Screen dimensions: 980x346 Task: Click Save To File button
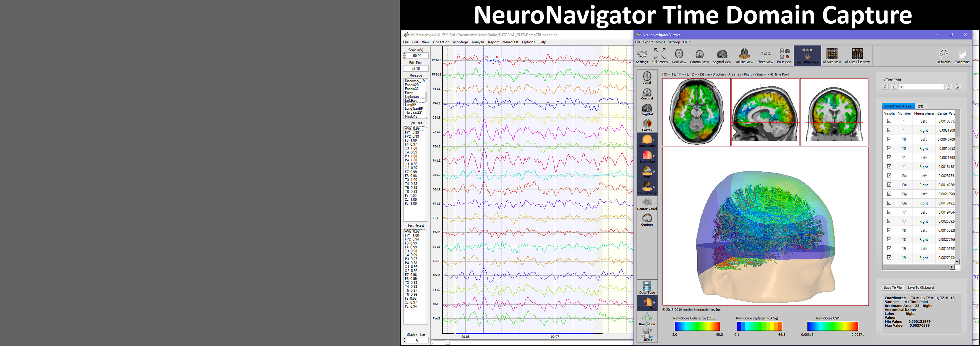893,287
